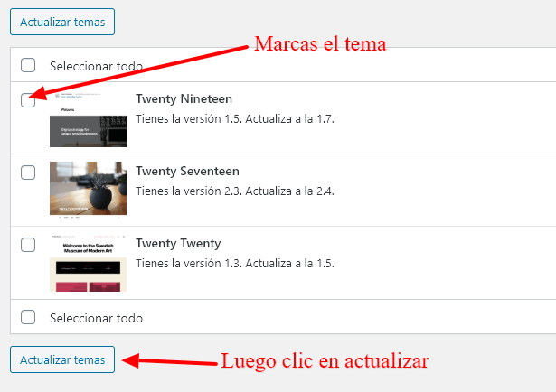This screenshot has height=392, width=556.
Task: Click the "Twenty Seventeen" theme title
Action: point(187,171)
